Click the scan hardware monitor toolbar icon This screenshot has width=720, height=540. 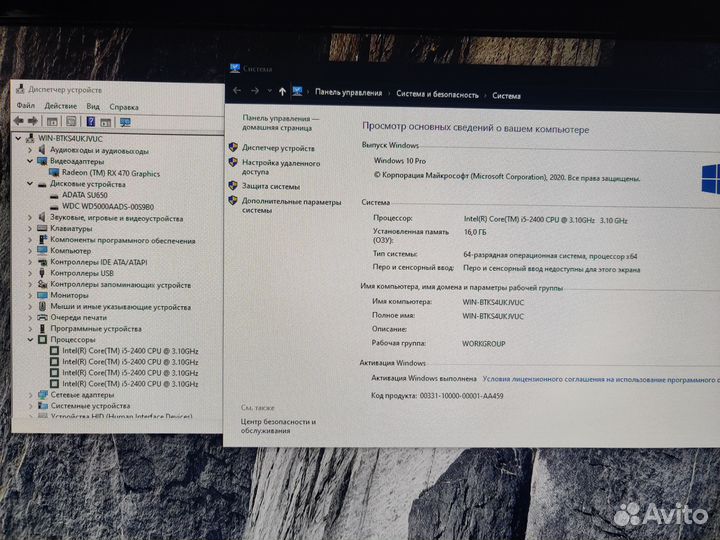(x=125, y=122)
